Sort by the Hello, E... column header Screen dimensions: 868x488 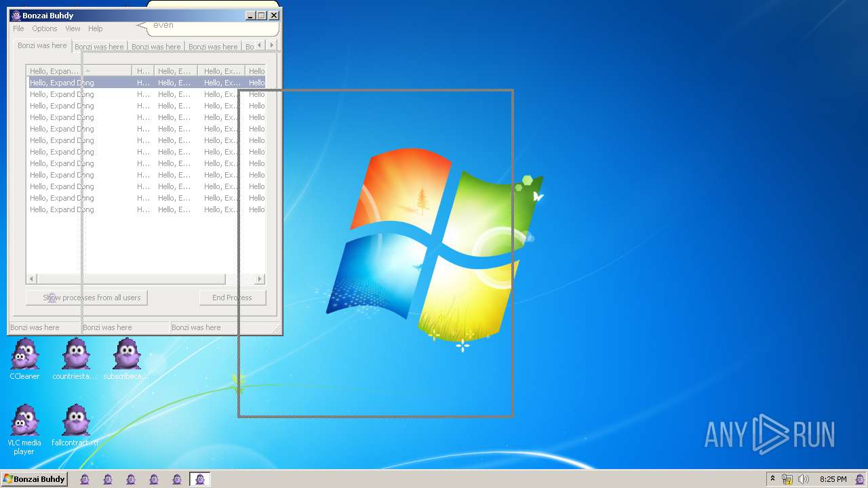[x=176, y=70]
